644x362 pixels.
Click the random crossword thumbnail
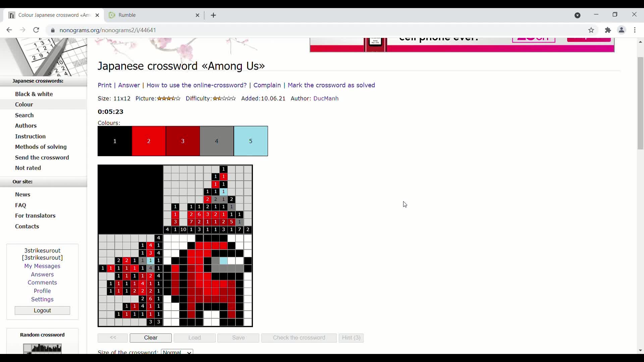(x=42, y=349)
